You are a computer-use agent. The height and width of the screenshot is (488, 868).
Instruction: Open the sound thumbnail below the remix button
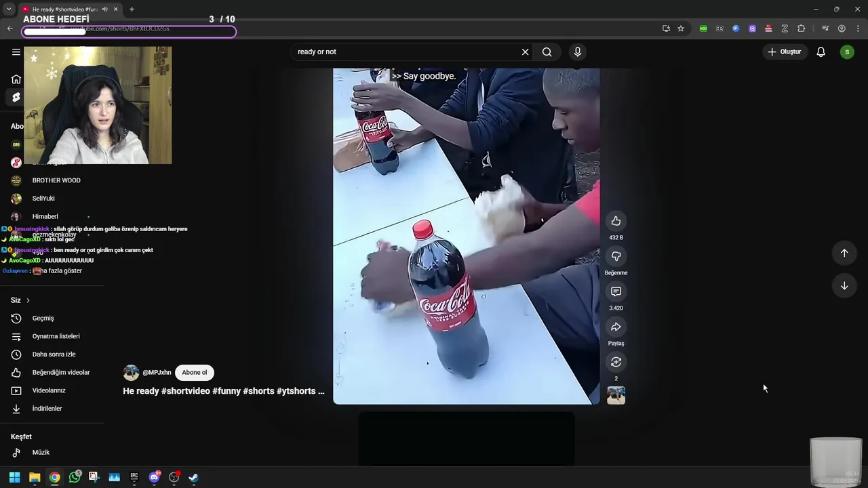616,395
